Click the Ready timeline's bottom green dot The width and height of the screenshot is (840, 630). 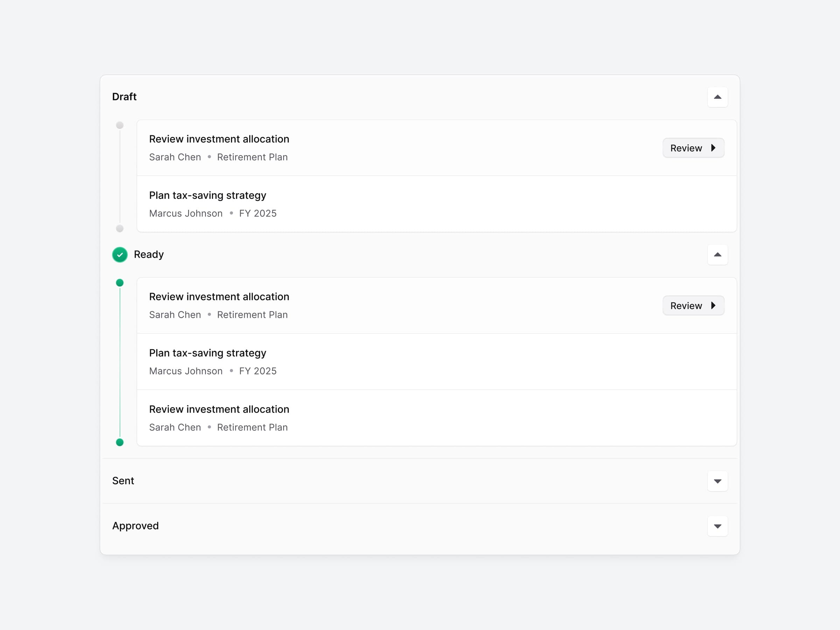pyautogui.click(x=120, y=442)
